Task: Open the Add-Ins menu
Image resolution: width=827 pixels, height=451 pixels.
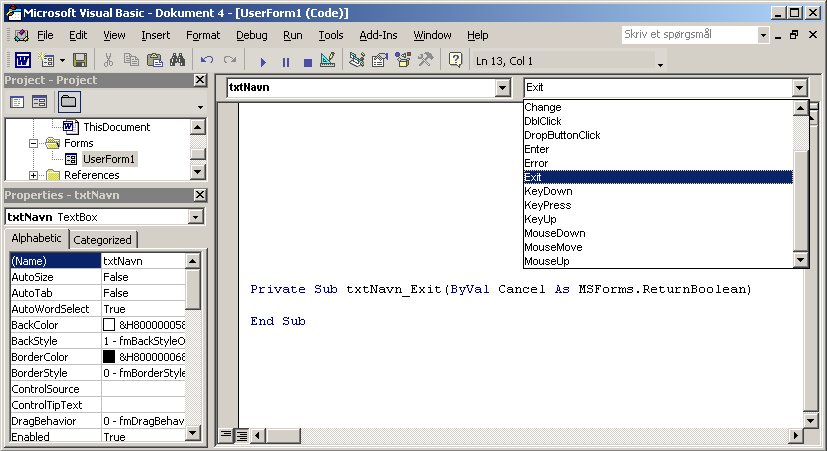Action: click(x=378, y=35)
